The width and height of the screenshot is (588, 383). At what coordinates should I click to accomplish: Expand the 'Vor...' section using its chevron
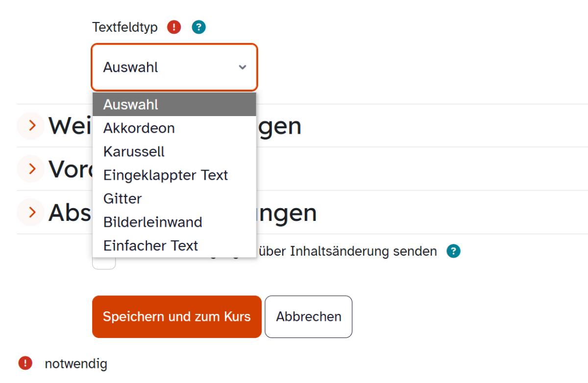click(x=31, y=169)
